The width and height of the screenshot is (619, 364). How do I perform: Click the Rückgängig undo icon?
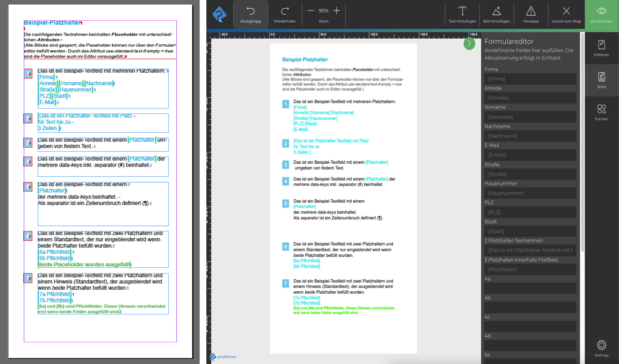(x=250, y=11)
